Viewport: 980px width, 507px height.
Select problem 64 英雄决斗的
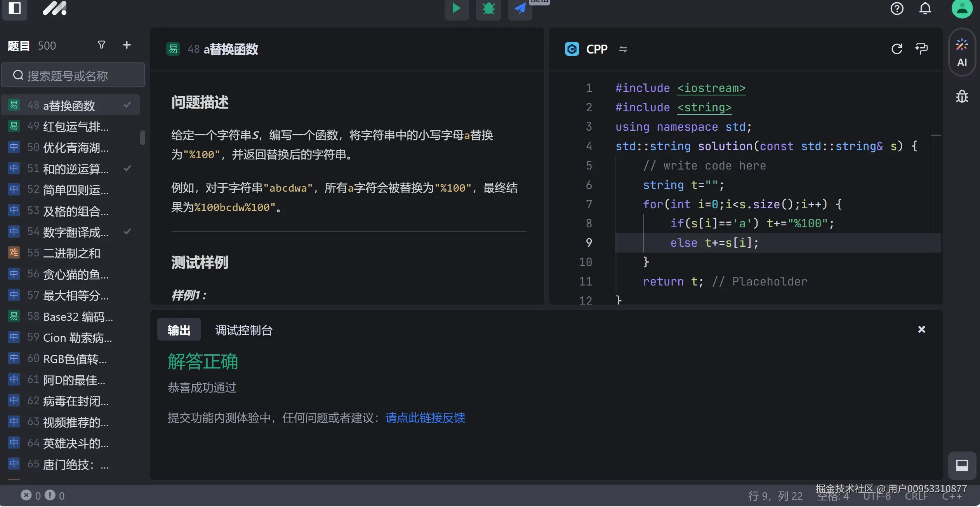[x=71, y=443]
